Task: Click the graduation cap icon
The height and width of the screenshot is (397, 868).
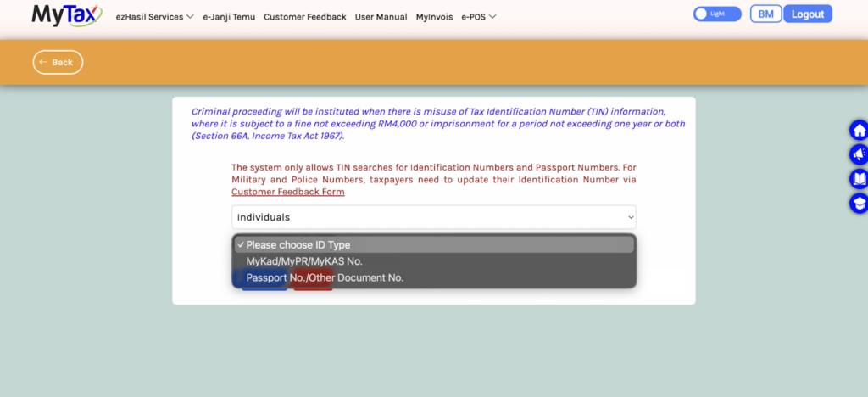Action: 858,204
